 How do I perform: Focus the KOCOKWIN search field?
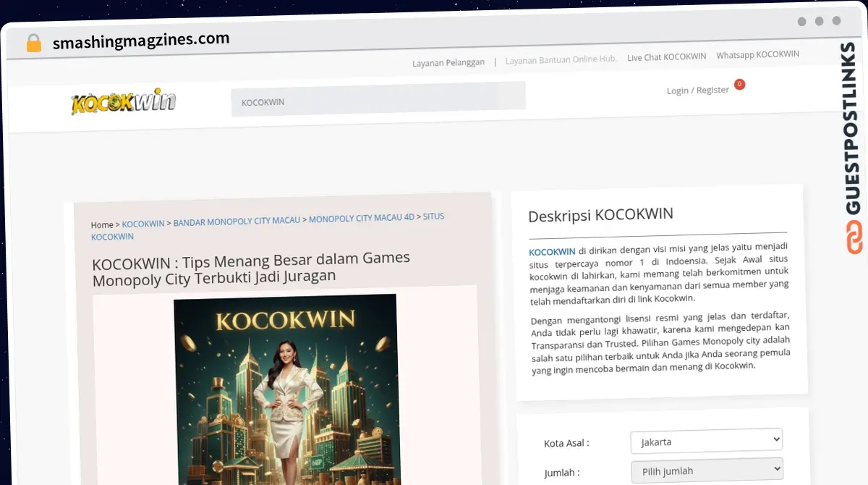(x=378, y=98)
